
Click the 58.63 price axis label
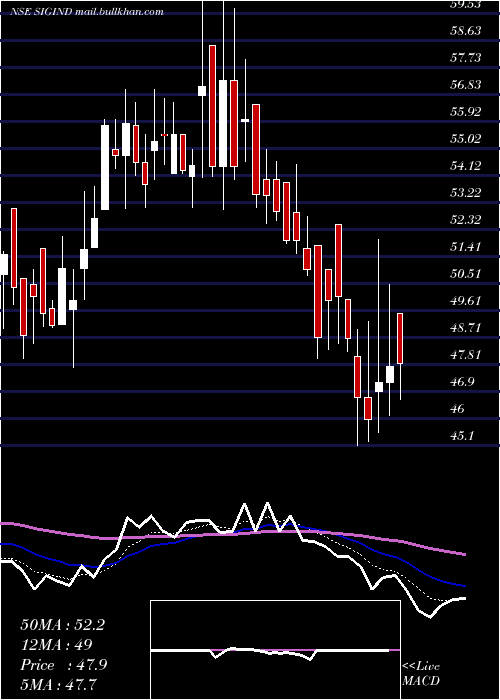466,31
